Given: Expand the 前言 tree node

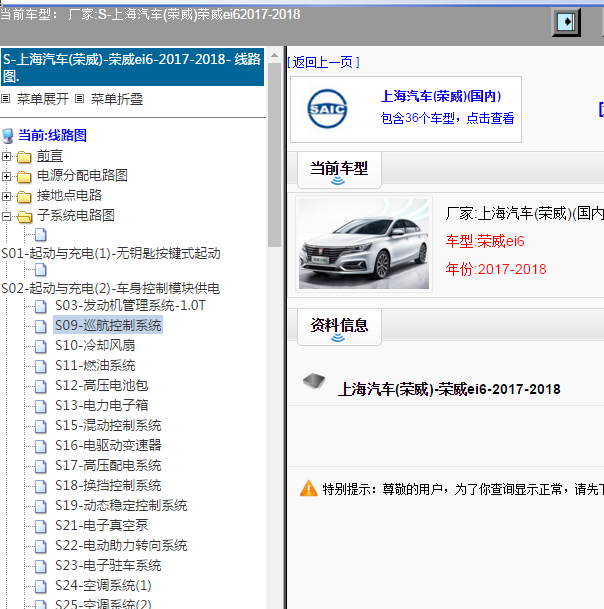Looking at the screenshot, I should [x=6, y=157].
